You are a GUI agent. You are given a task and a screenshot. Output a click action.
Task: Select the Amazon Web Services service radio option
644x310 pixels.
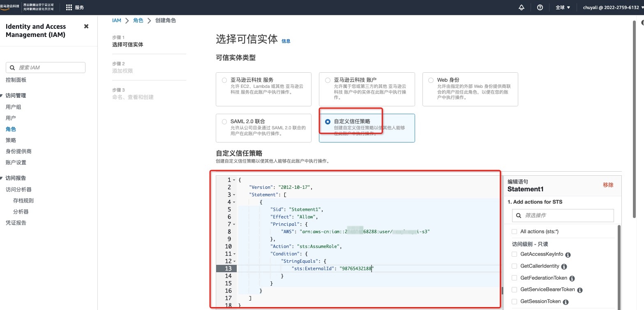(224, 80)
